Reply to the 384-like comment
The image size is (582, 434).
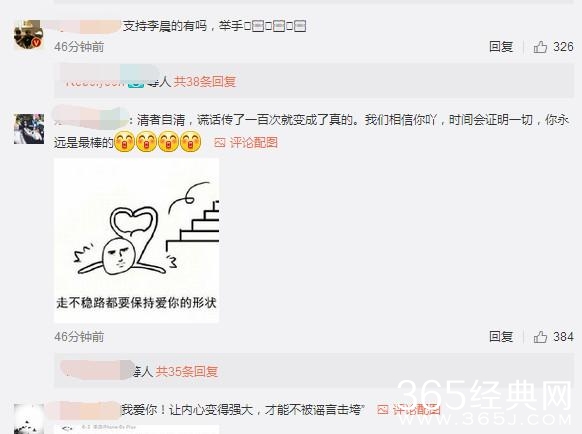(501, 337)
